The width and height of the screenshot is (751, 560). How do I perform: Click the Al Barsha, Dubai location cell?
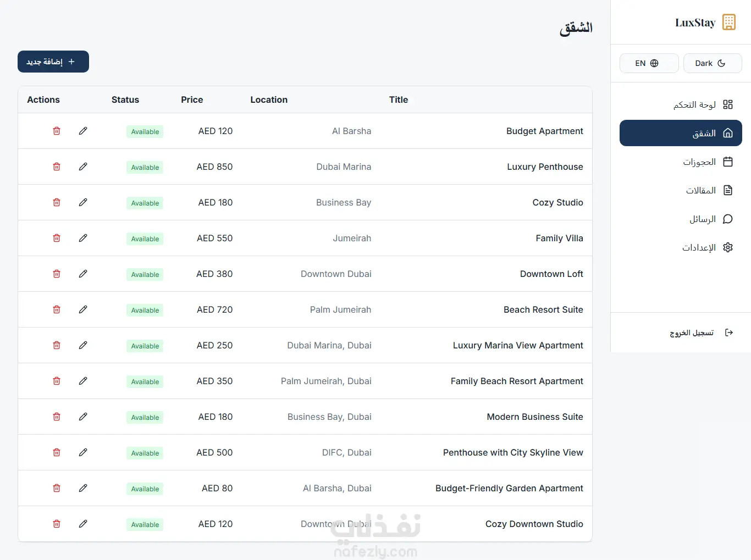pos(337,488)
